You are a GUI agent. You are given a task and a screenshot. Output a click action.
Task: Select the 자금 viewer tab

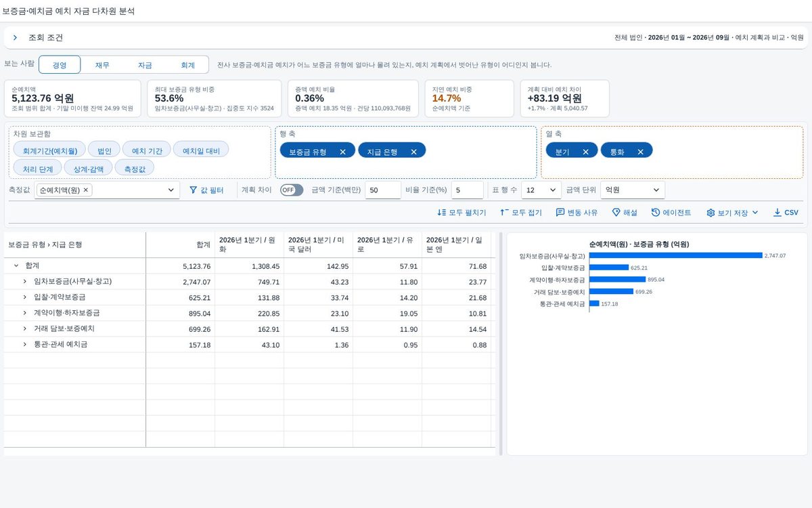click(145, 65)
